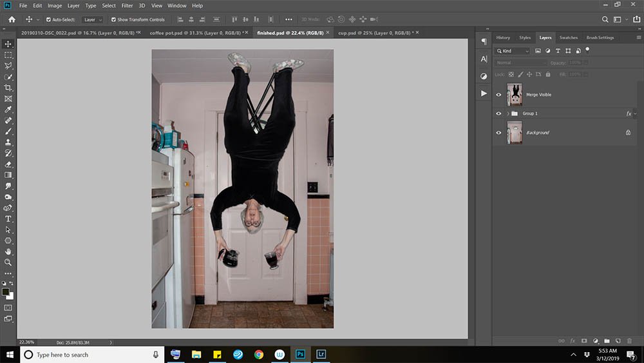Open the Brush Settings tab

pyautogui.click(x=600, y=37)
